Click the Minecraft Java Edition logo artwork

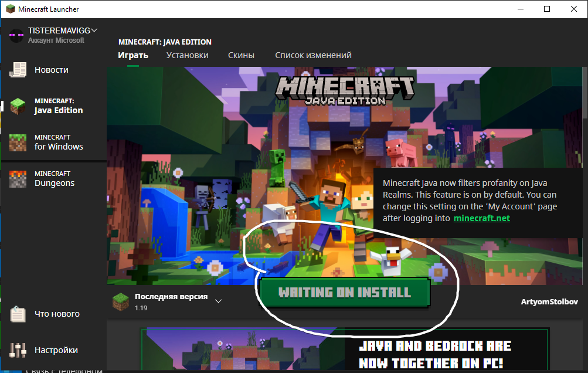pos(345,90)
